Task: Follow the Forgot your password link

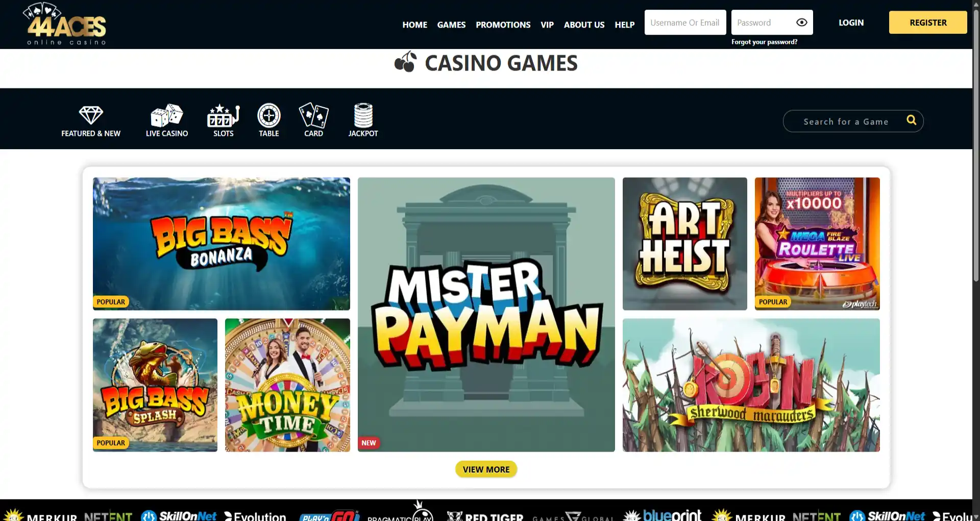Action: 764,42
